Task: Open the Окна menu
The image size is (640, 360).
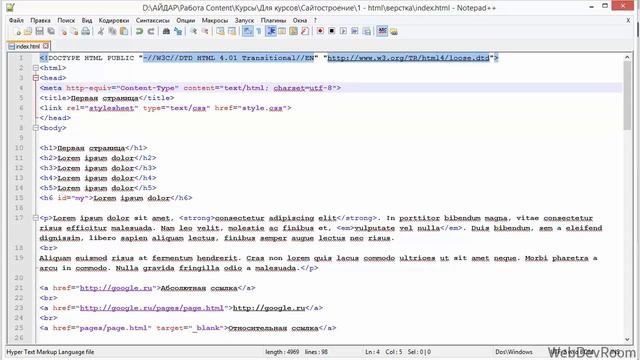Action: tap(300, 20)
